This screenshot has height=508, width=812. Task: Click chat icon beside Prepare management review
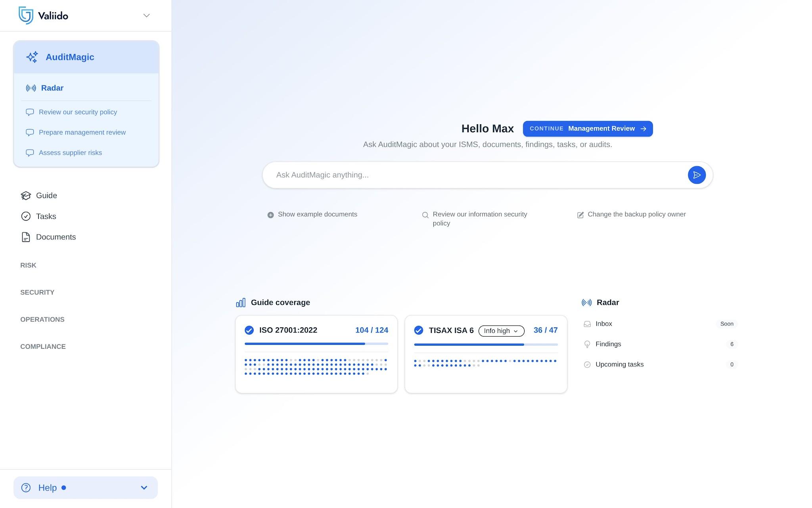point(30,133)
